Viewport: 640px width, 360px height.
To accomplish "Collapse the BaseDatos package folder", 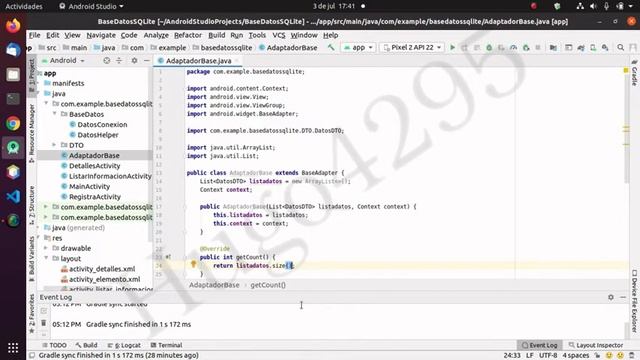I will click(55, 114).
